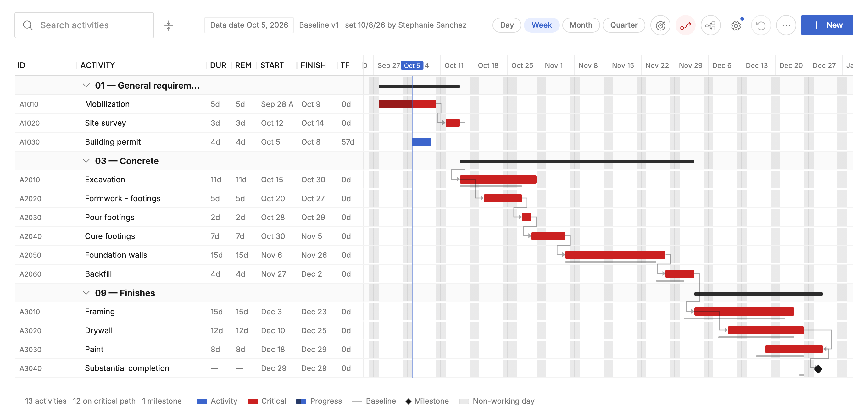Select the A3040 activity ID
The width and height of the screenshot is (868, 420).
coord(30,368)
